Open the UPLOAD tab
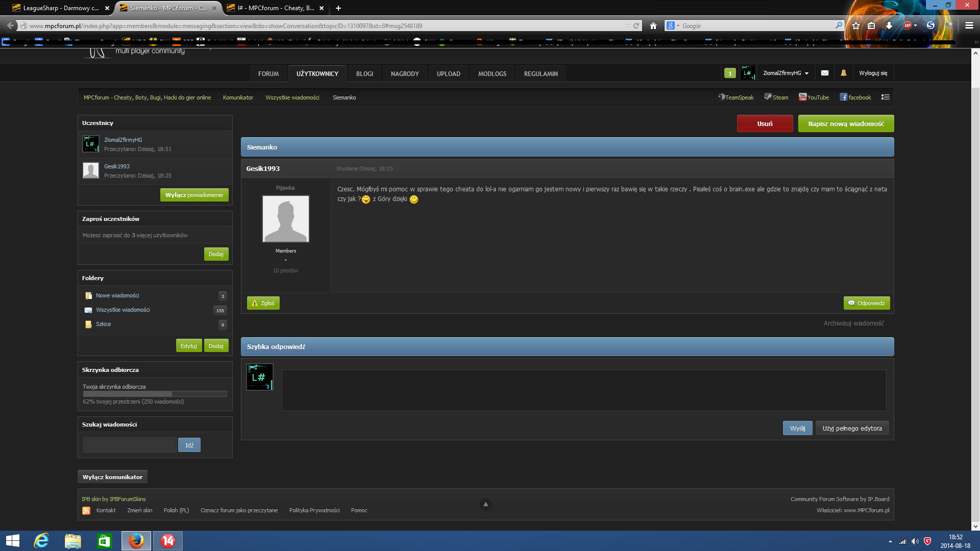The height and width of the screenshot is (551, 980). point(448,74)
